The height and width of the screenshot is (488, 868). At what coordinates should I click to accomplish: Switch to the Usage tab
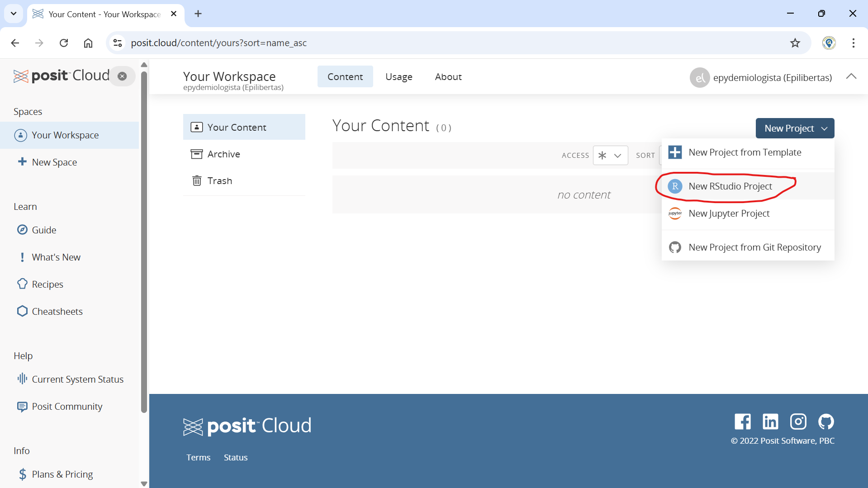tap(398, 77)
